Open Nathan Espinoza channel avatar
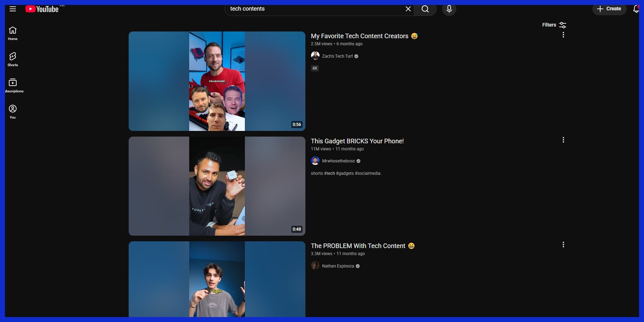This screenshot has height=322, width=644. pos(315,266)
